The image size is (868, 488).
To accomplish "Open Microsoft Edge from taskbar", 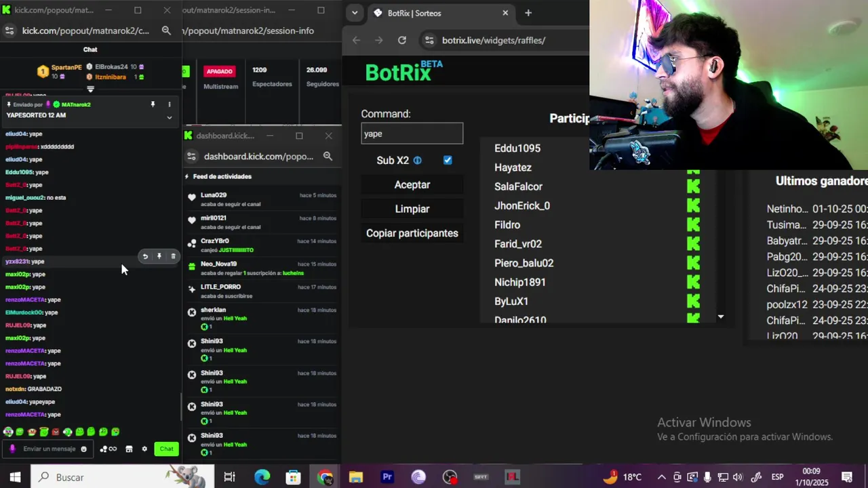I will tap(262, 477).
